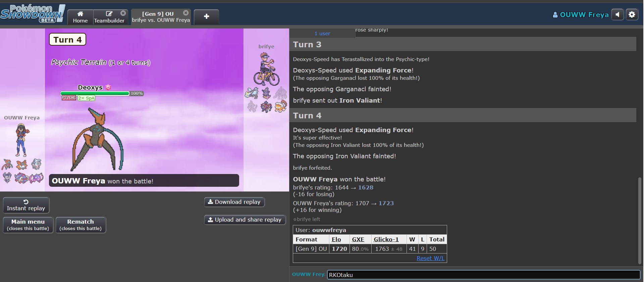Close the Teambuilder tab
The height and width of the screenshot is (282, 644).
[x=123, y=13]
